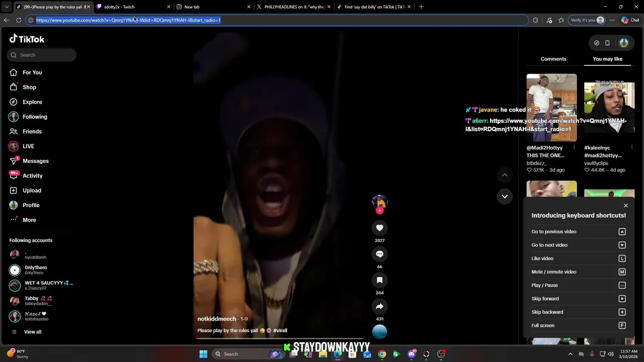The height and width of the screenshot is (362, 644).
Task: Open Madi2Hottyy video thumbnail by btbdezz_
Action: click(x=551, y=108)
